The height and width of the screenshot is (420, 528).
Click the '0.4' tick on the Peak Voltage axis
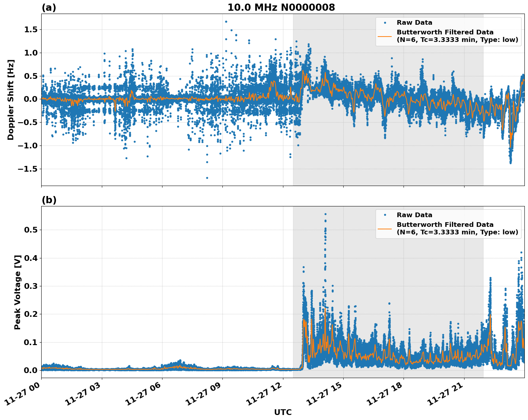pos(31,258)
